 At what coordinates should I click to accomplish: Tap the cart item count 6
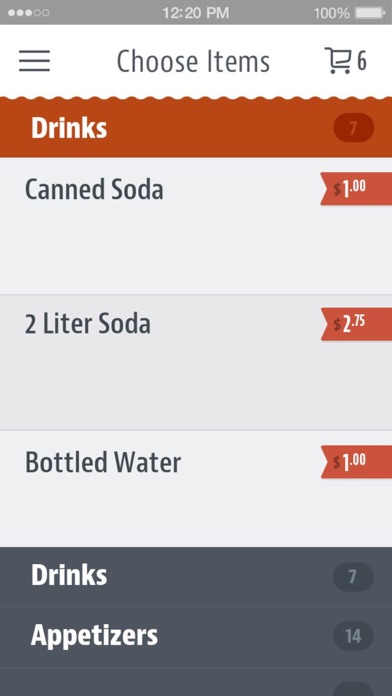(362, 61)
